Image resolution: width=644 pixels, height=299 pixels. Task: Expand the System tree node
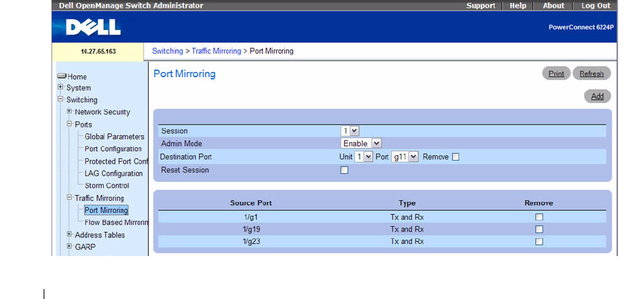click(61, 88)
